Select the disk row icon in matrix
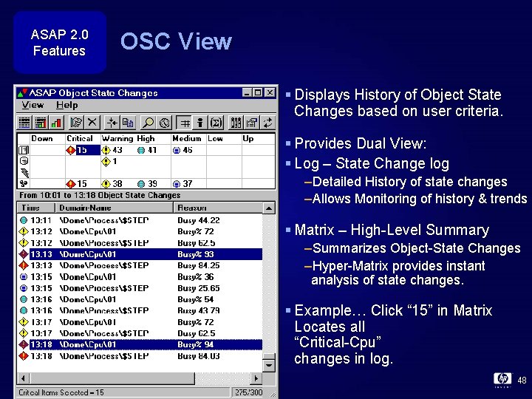Image resolution: width=532 pixels, height=399 pixels. click(24, 161)
